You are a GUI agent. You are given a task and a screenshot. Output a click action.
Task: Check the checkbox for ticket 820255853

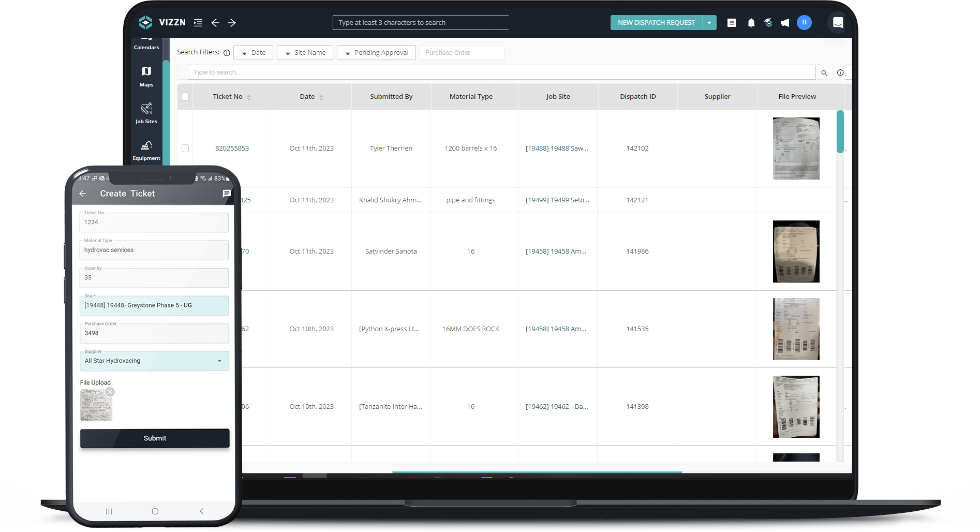click(x=185, y=148)
